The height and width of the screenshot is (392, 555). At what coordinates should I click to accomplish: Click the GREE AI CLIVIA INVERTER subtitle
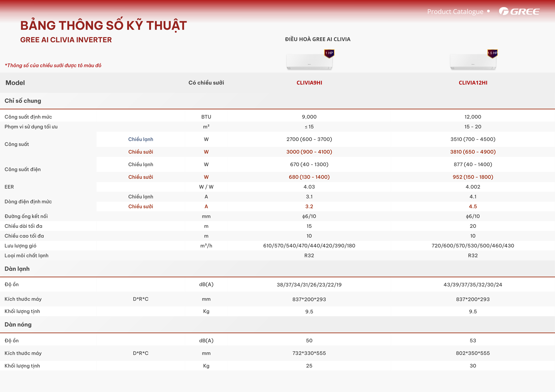coord(66,40)
